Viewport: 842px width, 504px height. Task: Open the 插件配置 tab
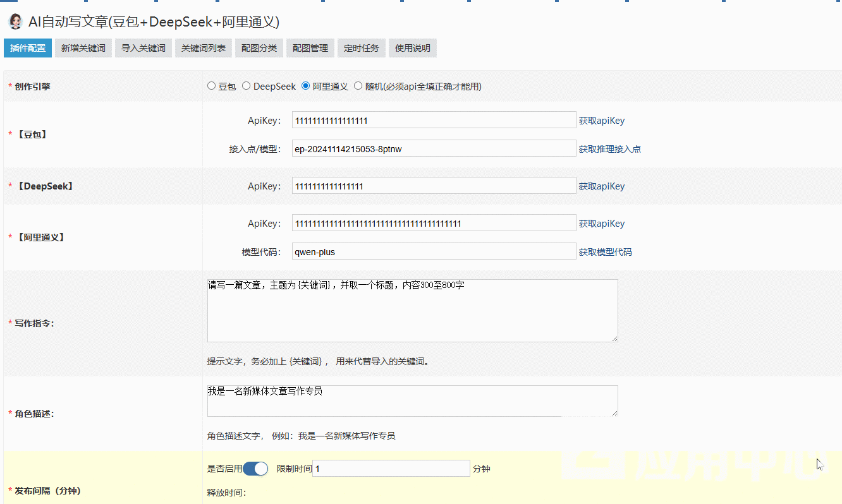(x=28, y=48)
